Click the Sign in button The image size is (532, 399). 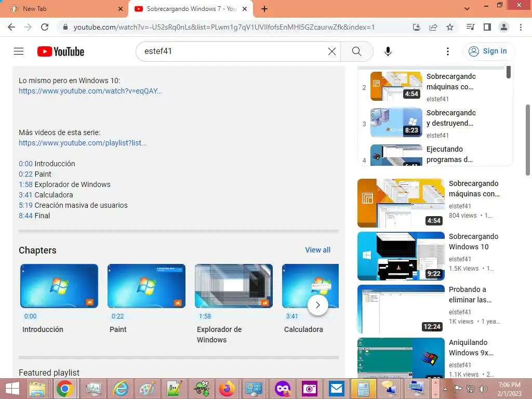[488, 51]
